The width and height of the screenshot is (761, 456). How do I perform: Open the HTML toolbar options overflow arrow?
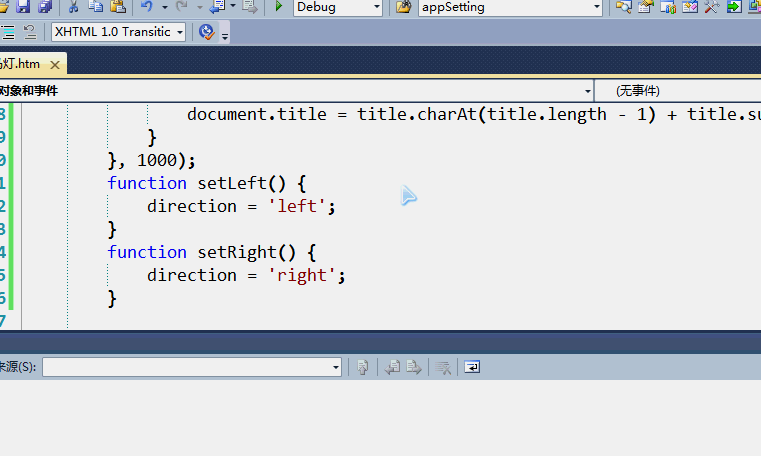(x=225, y=35)
